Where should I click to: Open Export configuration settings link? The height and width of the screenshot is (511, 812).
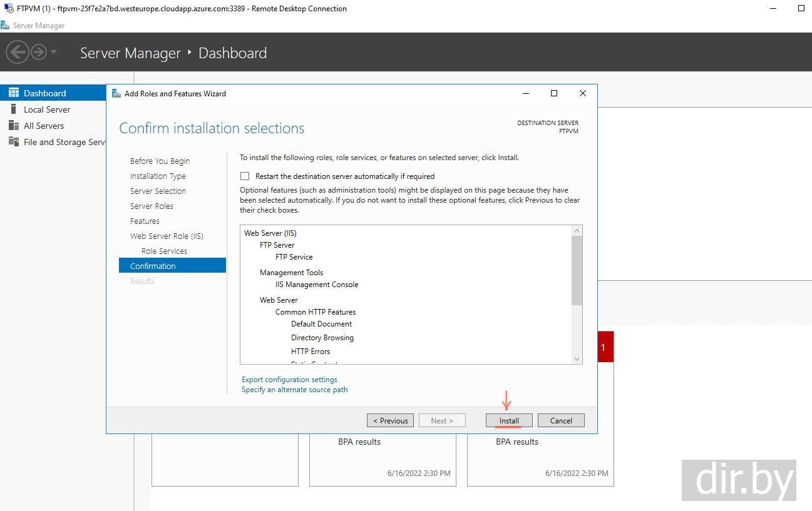click(x=289, y=380)
